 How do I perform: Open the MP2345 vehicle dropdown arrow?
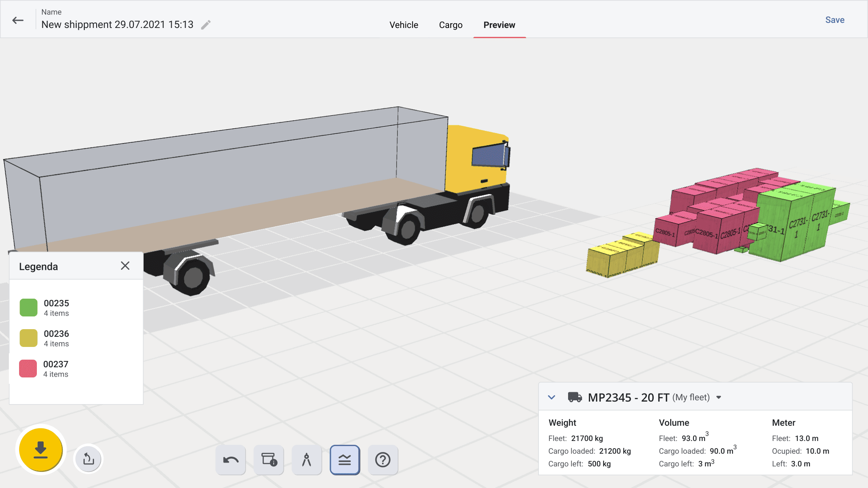click(x=718, y=397)
